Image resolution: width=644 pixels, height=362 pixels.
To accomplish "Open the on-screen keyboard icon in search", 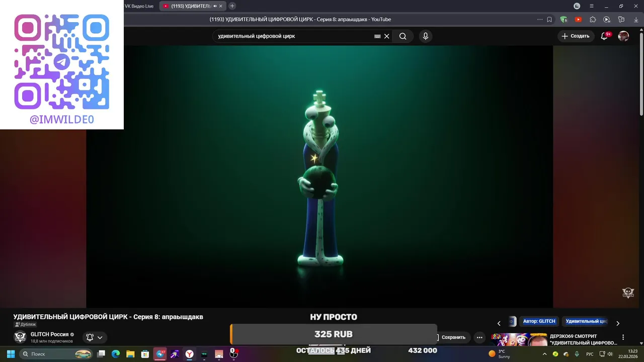I will [377, 36].
